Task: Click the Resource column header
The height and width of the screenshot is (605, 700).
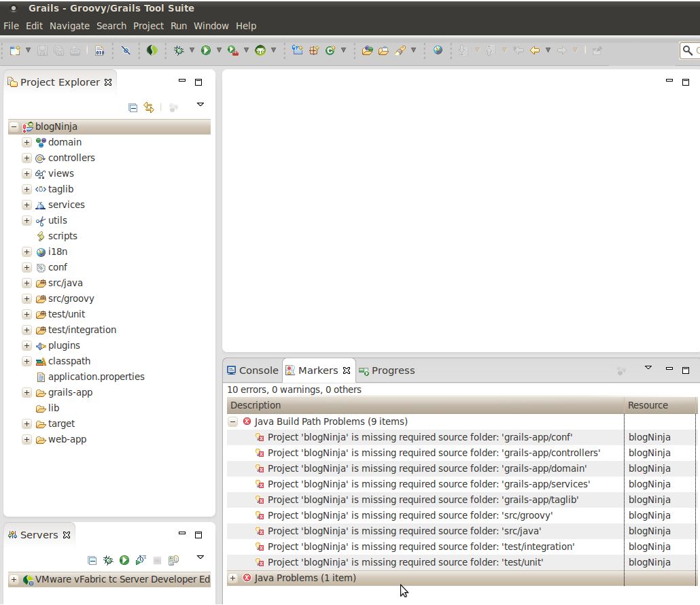Action: click(661, 405)
